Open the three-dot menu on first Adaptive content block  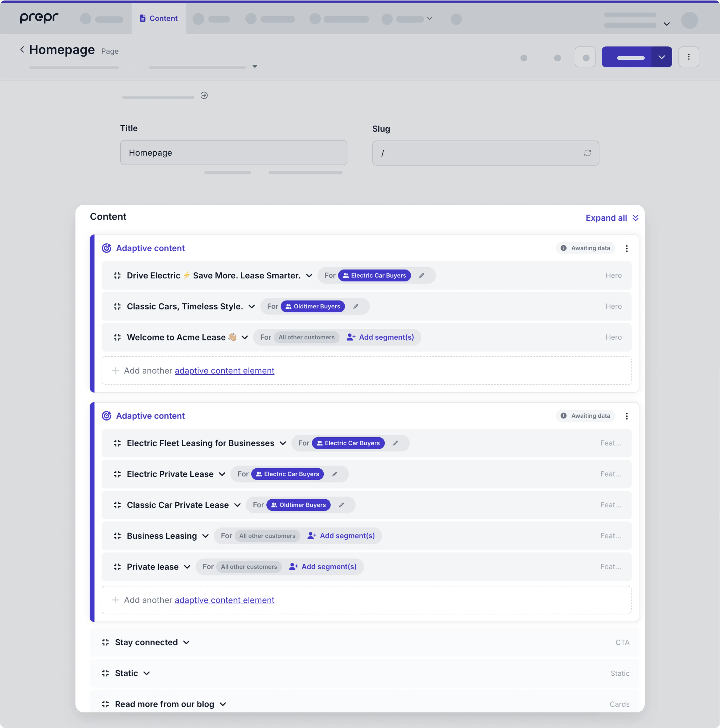[x=627, y=248]
